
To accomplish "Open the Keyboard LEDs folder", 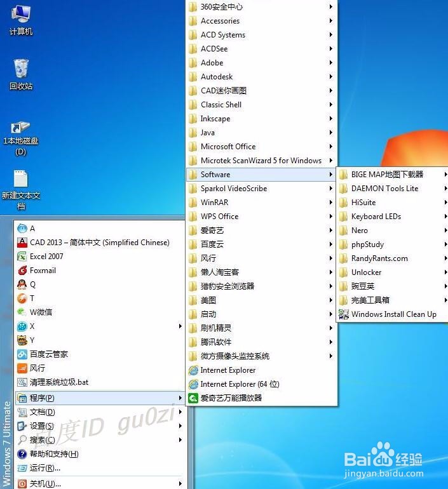I will pyautogui.click(x=393, y=217).
